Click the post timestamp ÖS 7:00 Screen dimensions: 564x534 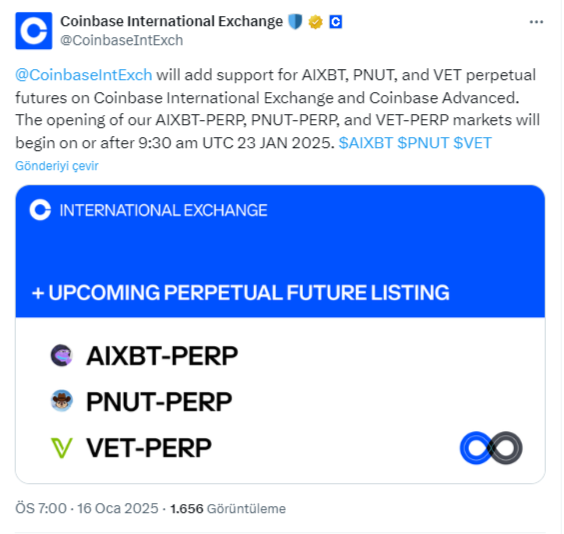click(x=41, y=508)
